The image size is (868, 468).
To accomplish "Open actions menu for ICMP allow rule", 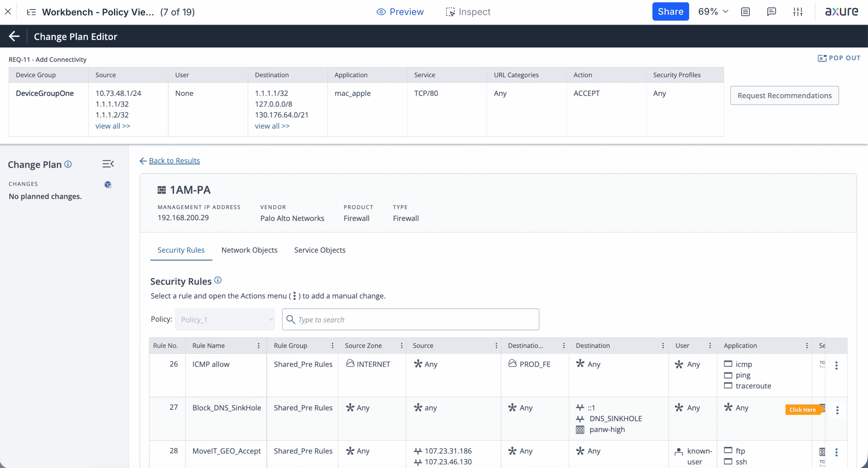I will click(836, 365).
